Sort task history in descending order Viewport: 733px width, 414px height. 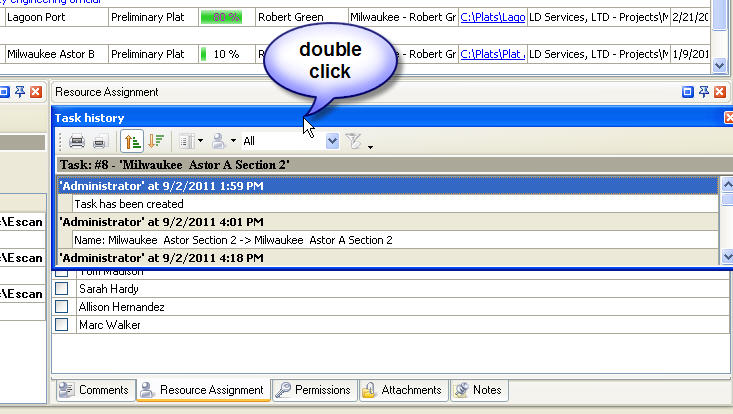click(x=155, y=141)
